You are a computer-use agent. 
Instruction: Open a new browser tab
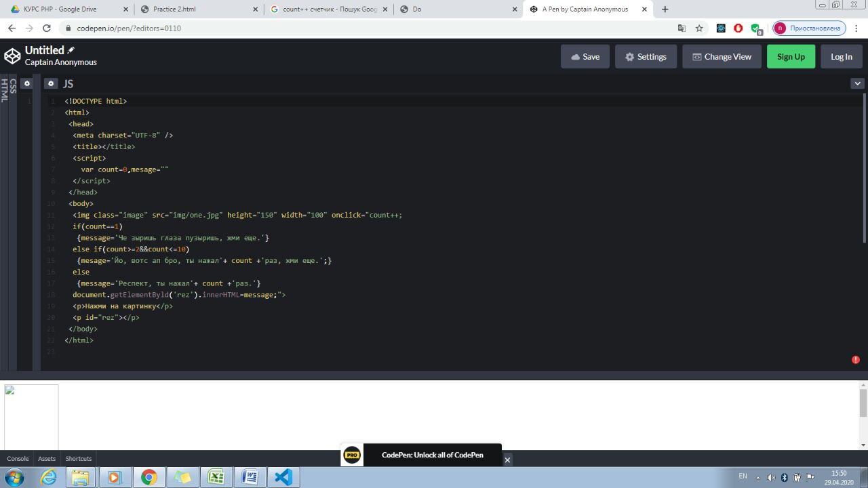click(665, 9)
